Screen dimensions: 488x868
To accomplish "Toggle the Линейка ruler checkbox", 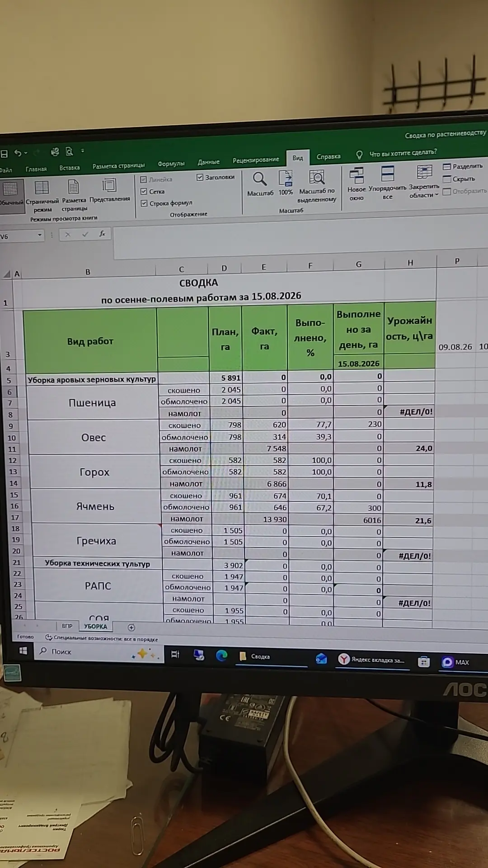I will [156, 179].
